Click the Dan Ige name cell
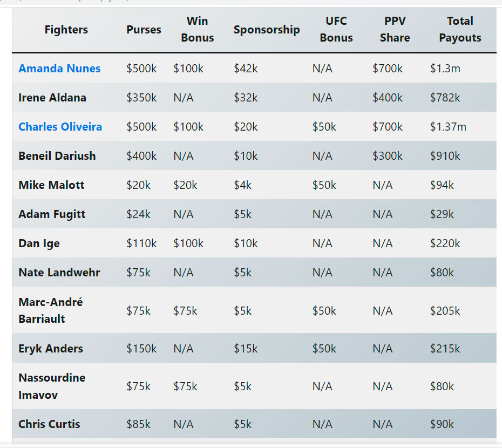The width and height of the screenshot is (502, 448). click(x=39, y=243)
